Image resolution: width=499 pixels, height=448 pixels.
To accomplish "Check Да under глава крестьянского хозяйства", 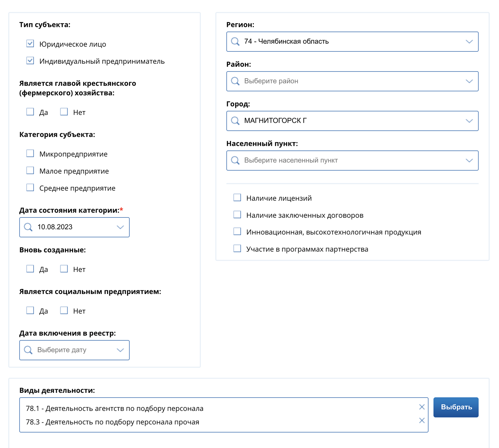I will click(x=30, y=112).
